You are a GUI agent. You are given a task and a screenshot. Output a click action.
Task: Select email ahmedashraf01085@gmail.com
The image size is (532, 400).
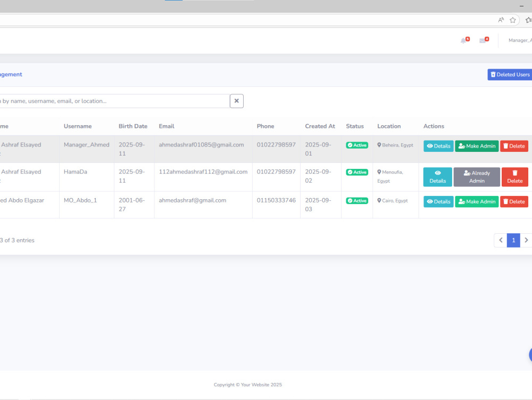[x=201, y=145]
